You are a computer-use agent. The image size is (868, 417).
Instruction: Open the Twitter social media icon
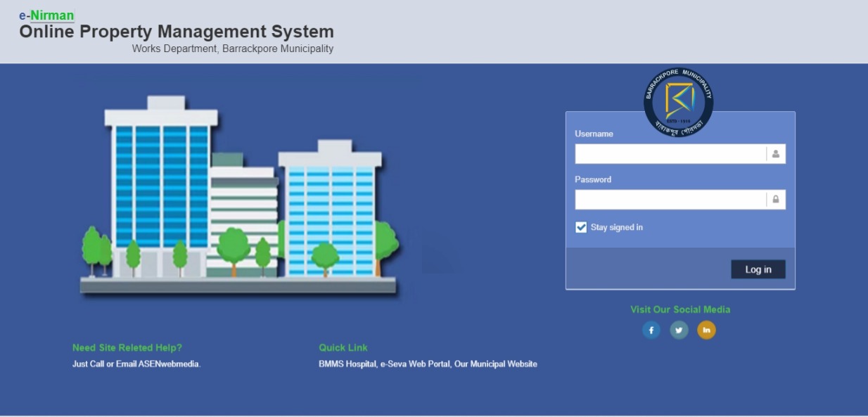(x=679, y=330)
